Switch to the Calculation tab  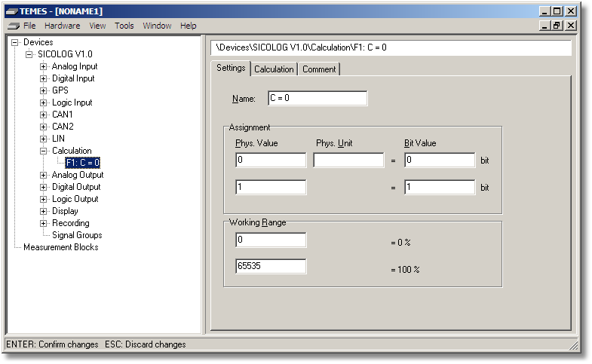[x=274, y=69]
